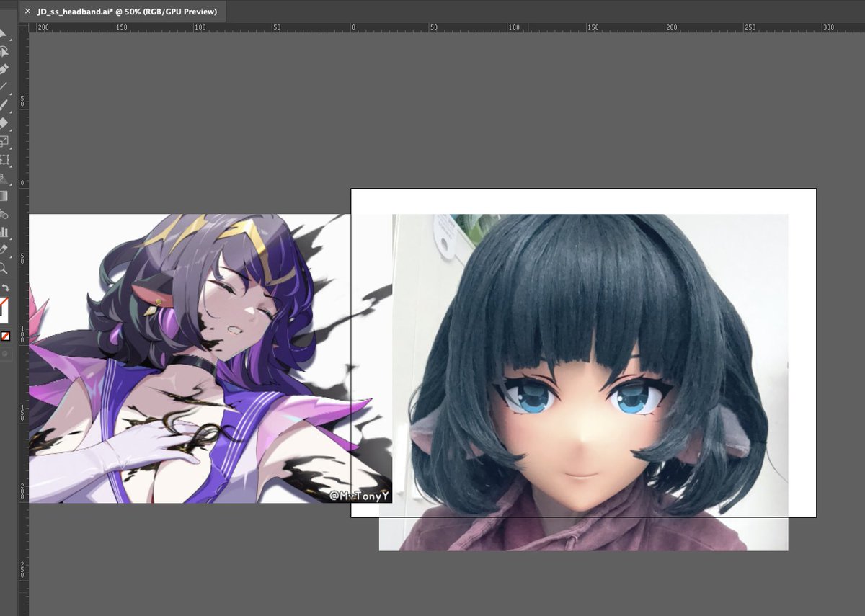Close the JD_ss_headband.ai document tab
The width and height of the screenshot is (865, 616).
(27, 12)
